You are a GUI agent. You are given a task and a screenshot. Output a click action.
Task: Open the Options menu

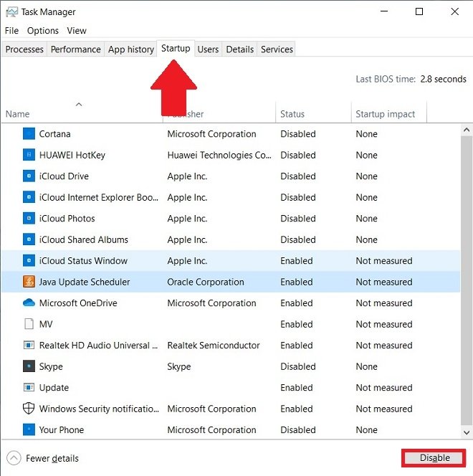[x=43, y=31]
